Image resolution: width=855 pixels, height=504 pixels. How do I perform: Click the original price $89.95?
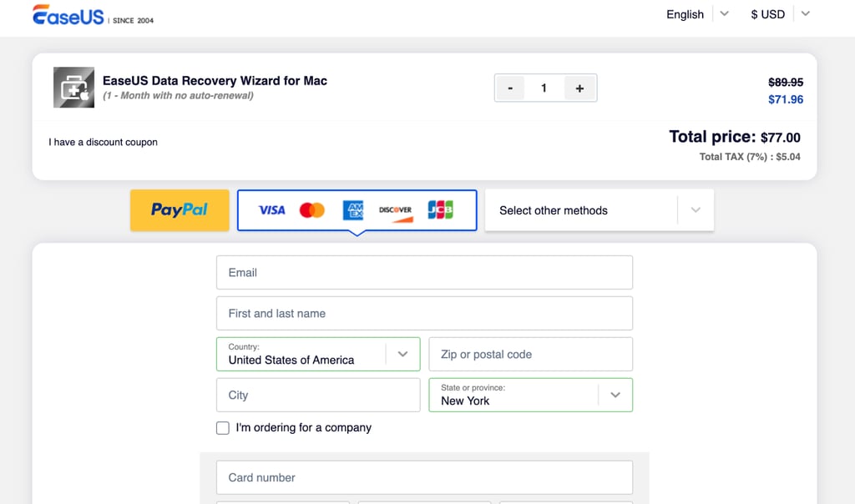(786, 83)
